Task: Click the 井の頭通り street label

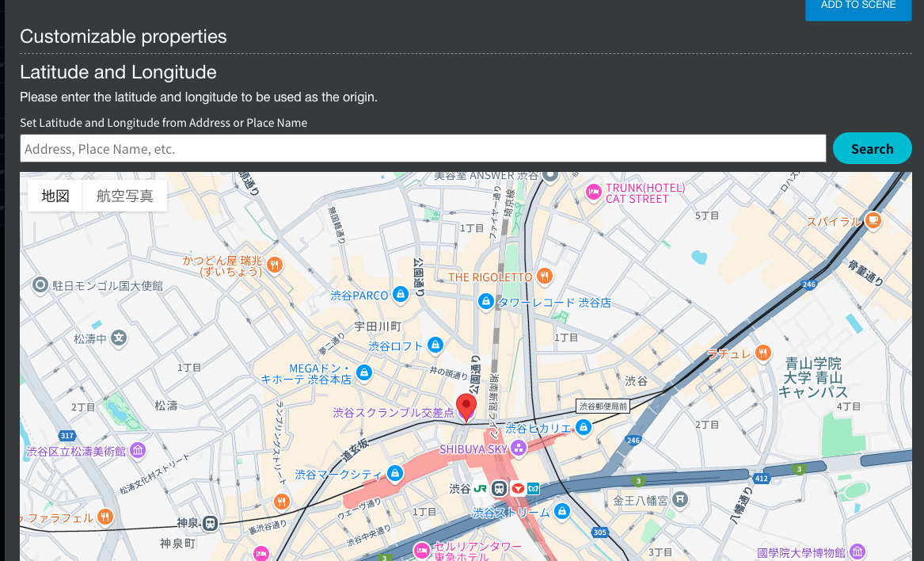Action: [448, 372]
